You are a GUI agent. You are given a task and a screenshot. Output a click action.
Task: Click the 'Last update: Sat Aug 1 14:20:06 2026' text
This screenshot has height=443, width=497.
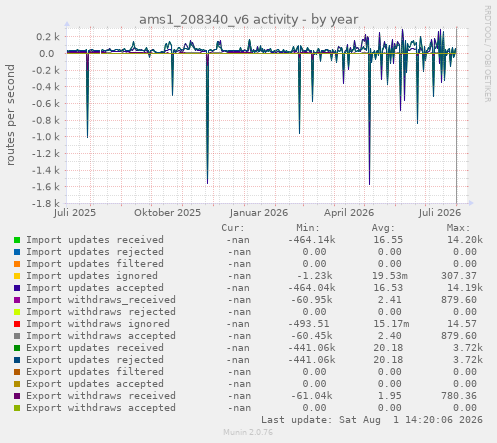coord(372,420)
